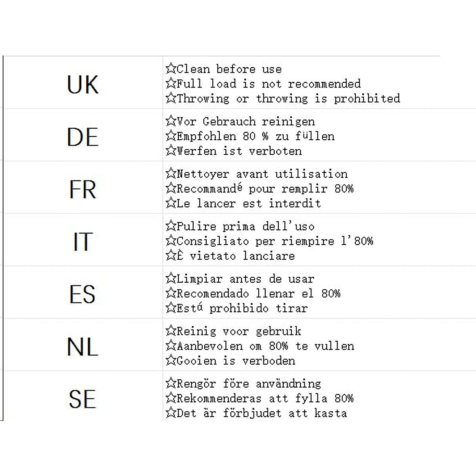Select the FR country code cell
This screenshot has height=476, width=476.
click(83, 189)
